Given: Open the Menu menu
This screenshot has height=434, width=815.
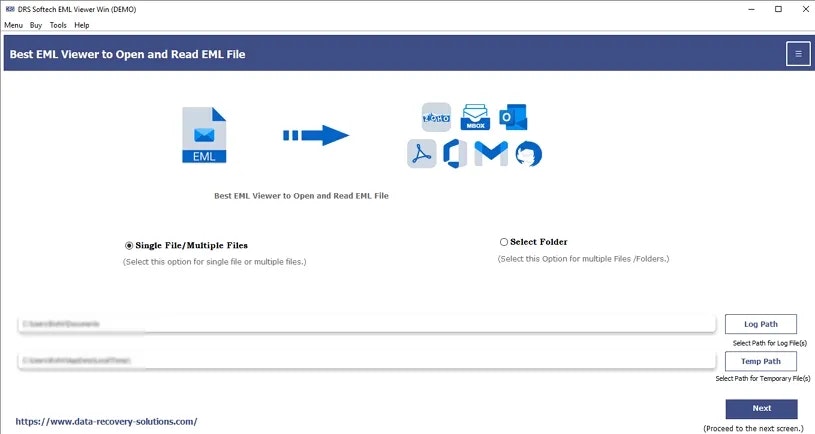Looking at the screenshot, I should click(14, 25).
